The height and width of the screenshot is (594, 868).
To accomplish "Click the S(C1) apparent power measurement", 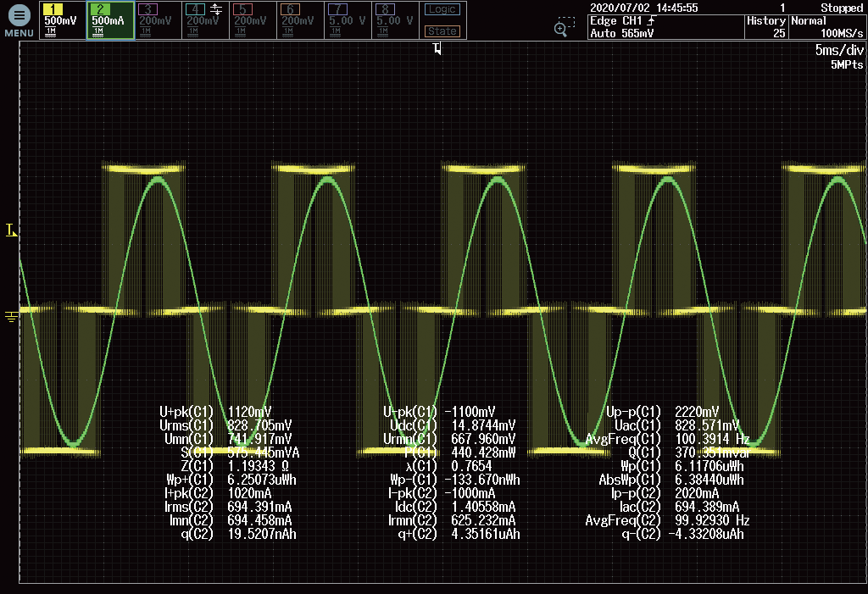I will (240, 452).
